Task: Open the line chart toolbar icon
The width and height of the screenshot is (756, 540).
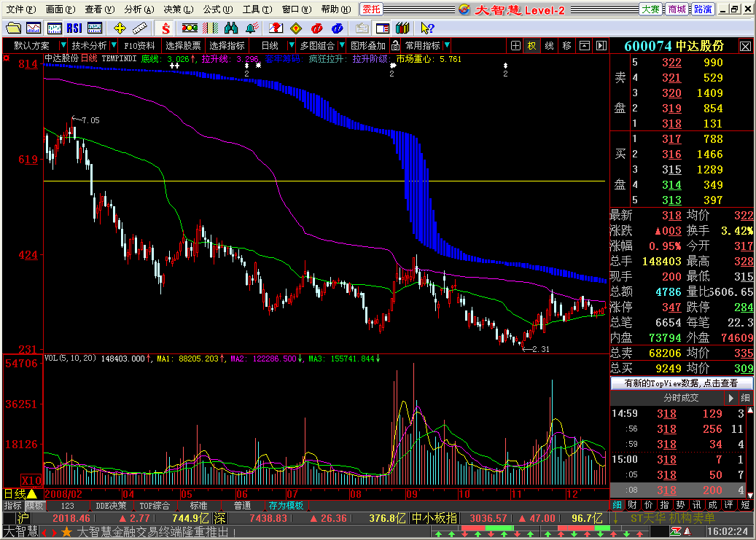Action: (x=34, y=28)
